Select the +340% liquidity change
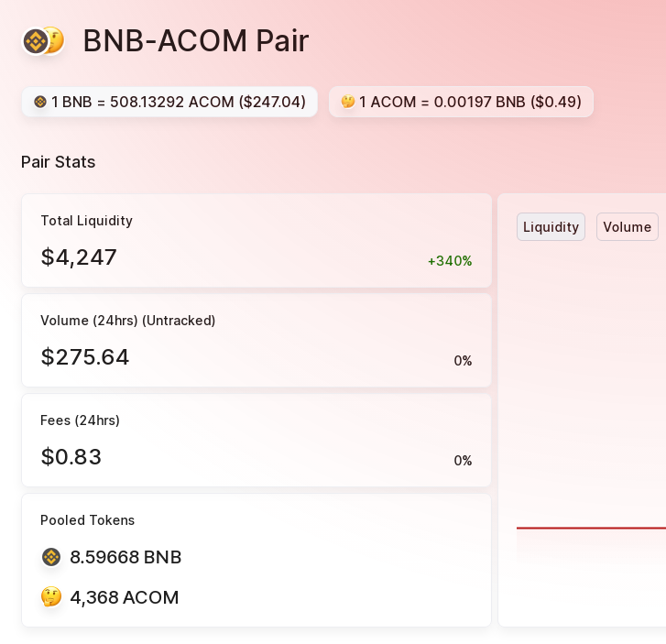 click(x=450, y=261)
